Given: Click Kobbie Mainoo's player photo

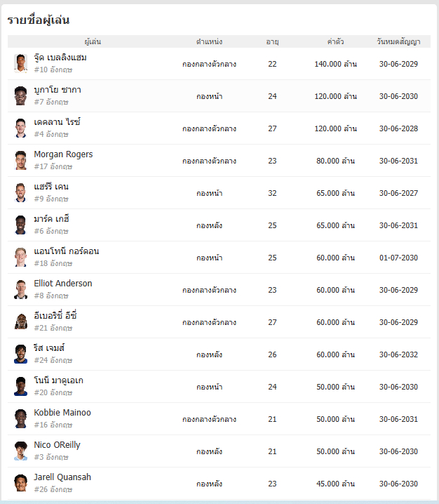Looking at the screenshot, I should (20, 418).
